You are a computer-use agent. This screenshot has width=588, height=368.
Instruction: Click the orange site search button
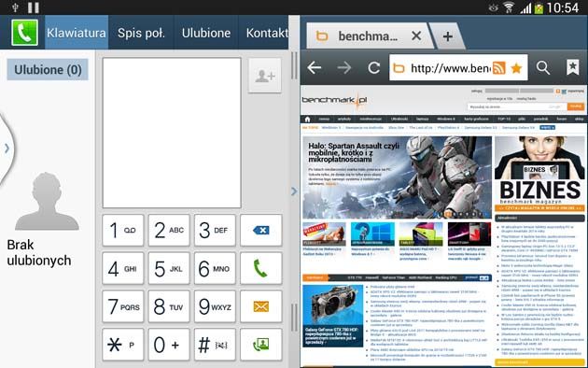tap(576, 106)
